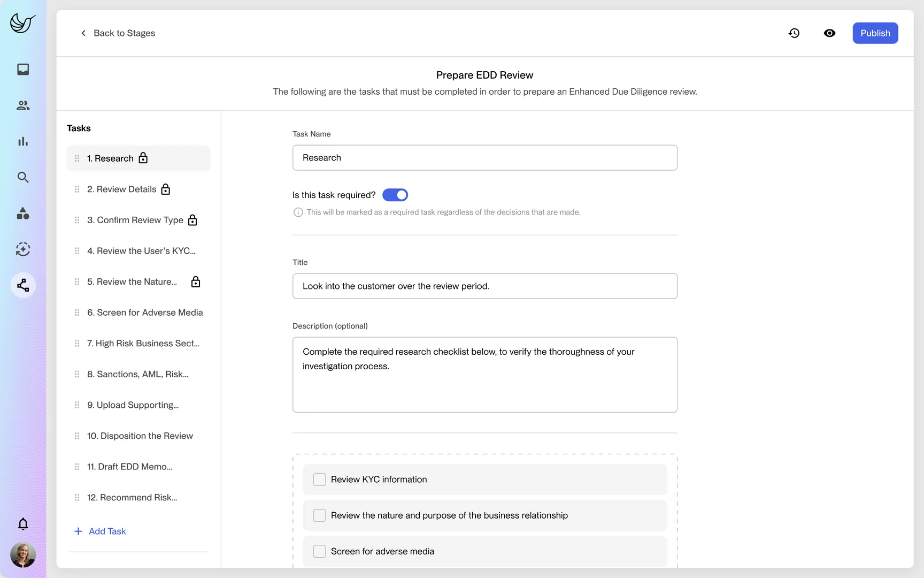The height and width of the screenshot is (578, 924).
Task: Open the user avatar profile picture
Action: [23, 555]
